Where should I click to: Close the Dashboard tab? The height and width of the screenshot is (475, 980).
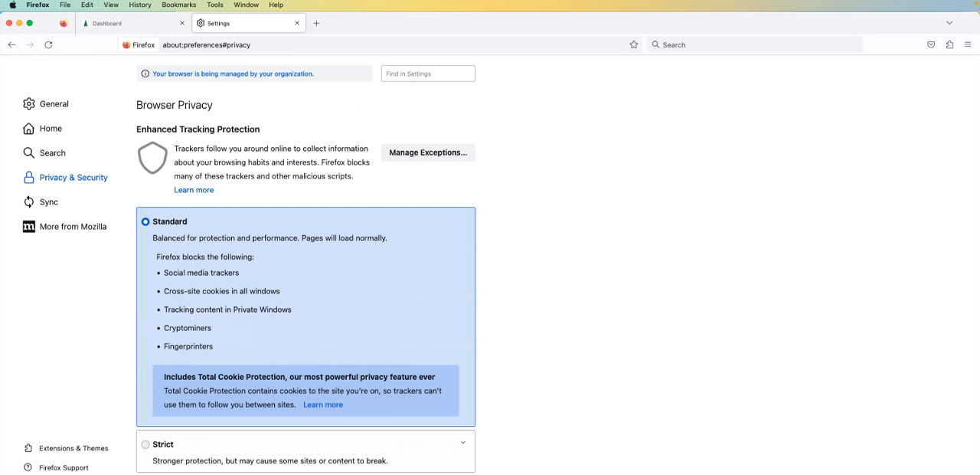[x=182, y=23]
